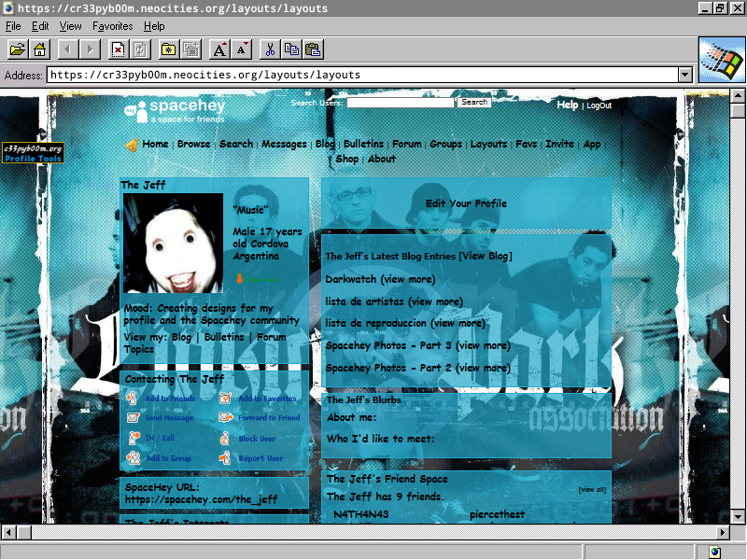Open Forum in site navigation
Viewport: 747px width, 560px height.
coord(407,144)
